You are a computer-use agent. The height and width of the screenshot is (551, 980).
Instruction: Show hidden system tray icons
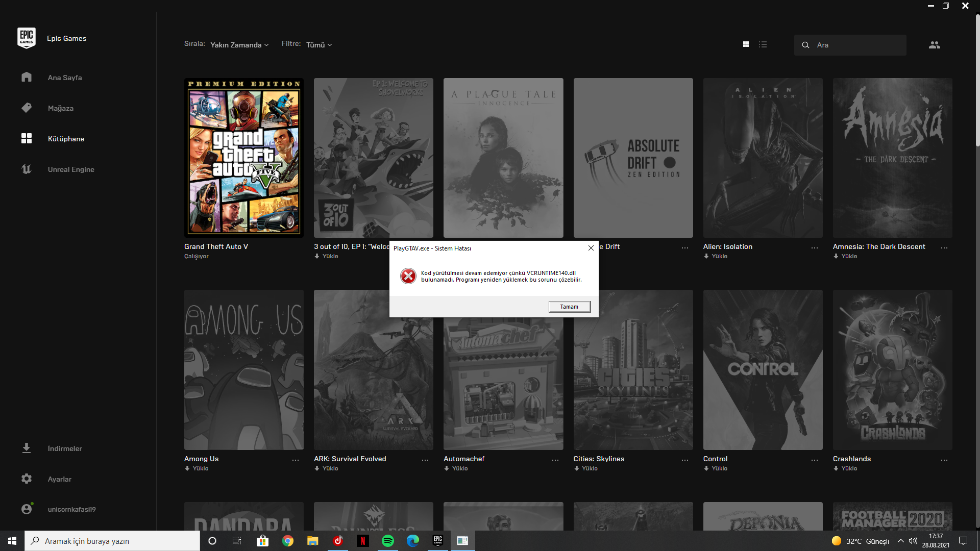[901, 541]
